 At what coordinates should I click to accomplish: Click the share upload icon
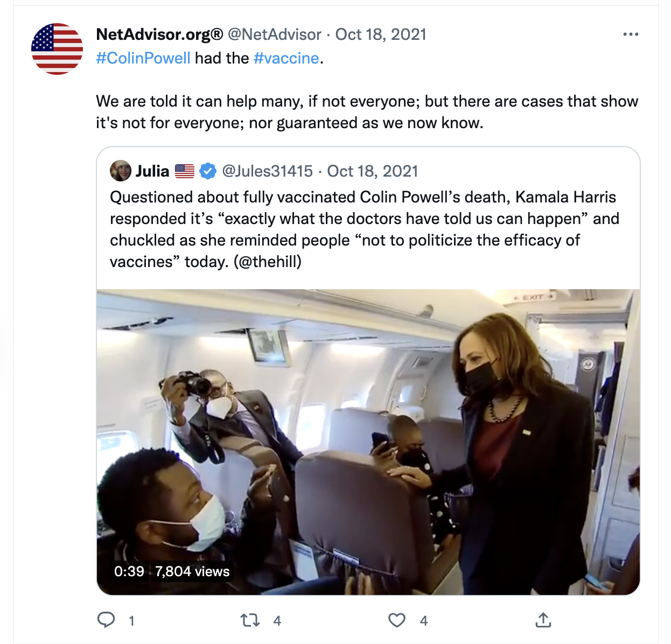[543, 620]
